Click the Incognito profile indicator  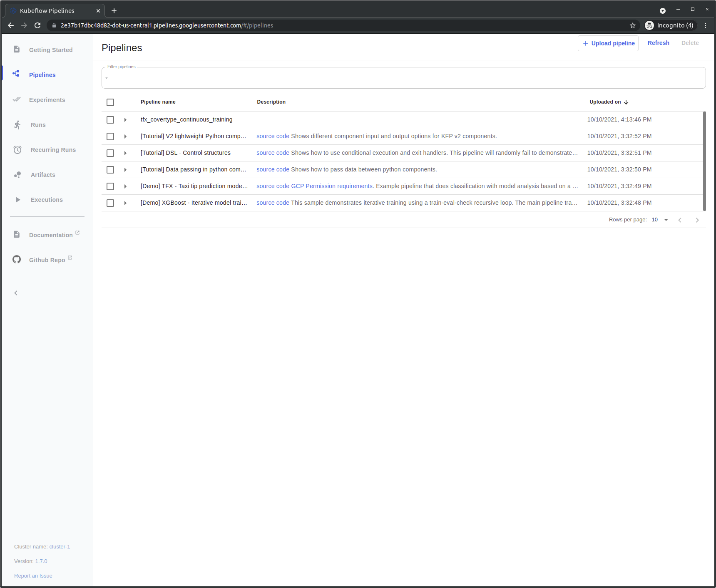[670, 25]
